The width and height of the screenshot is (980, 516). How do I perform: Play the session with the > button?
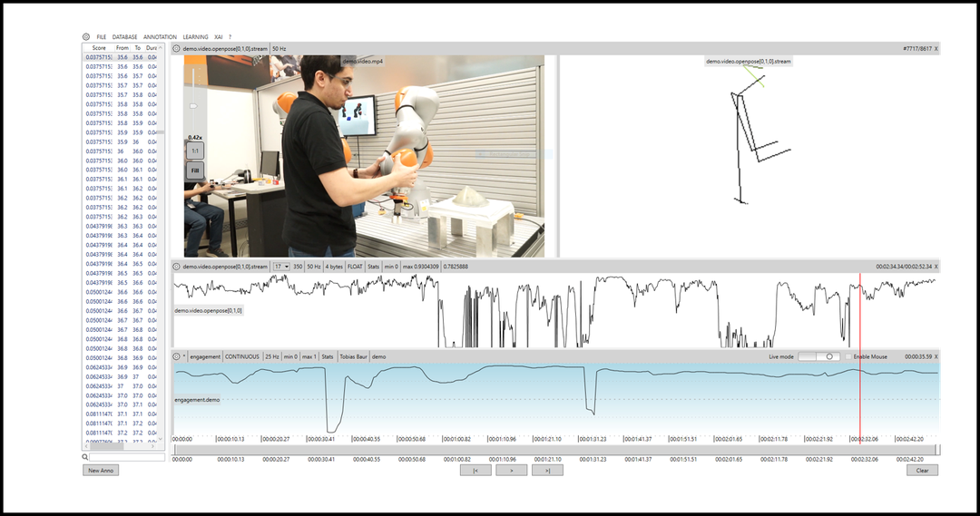click(x=511, y=471)
